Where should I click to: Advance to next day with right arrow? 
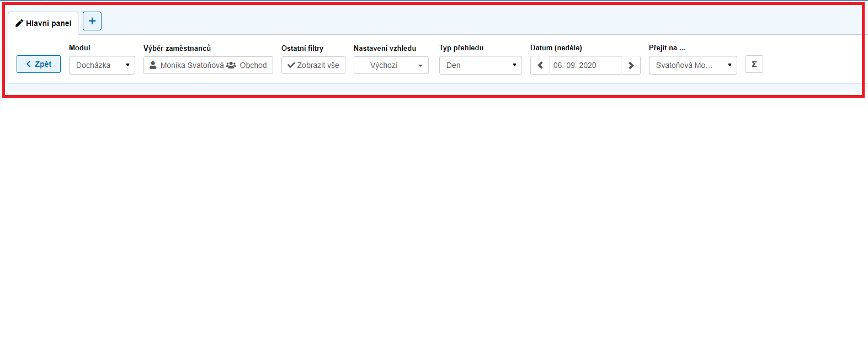[631, 65]
